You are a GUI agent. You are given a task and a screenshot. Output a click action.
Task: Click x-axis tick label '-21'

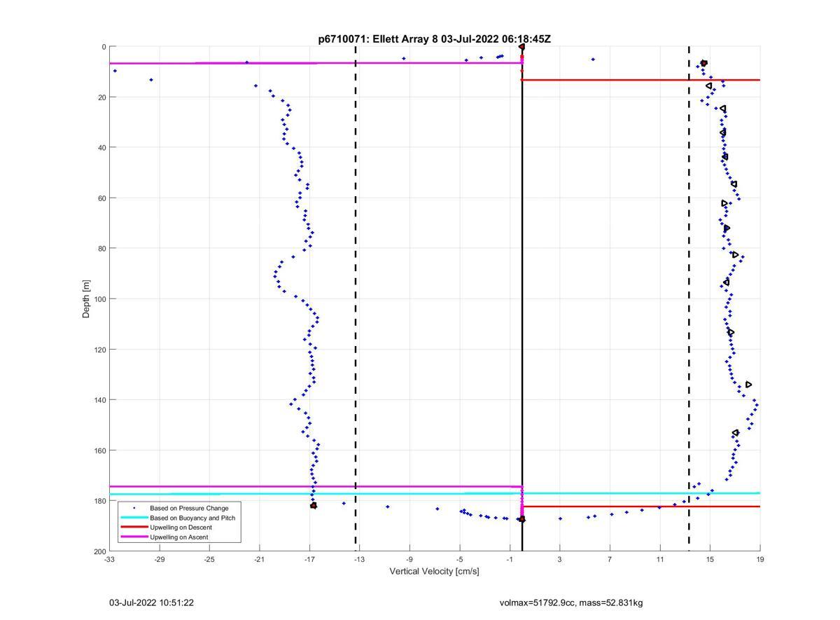pyautogui.click(x=260, y=559)
